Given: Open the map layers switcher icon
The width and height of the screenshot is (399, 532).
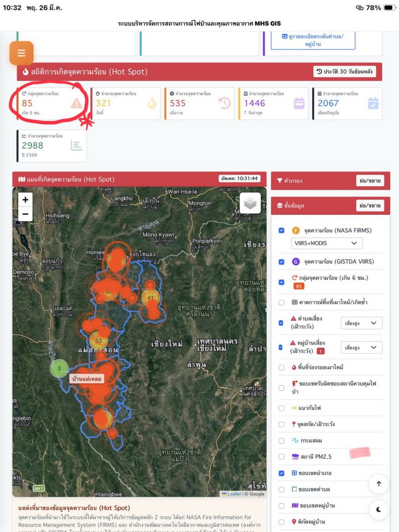Looking at the screenshot, I should (x=250, y=203).
